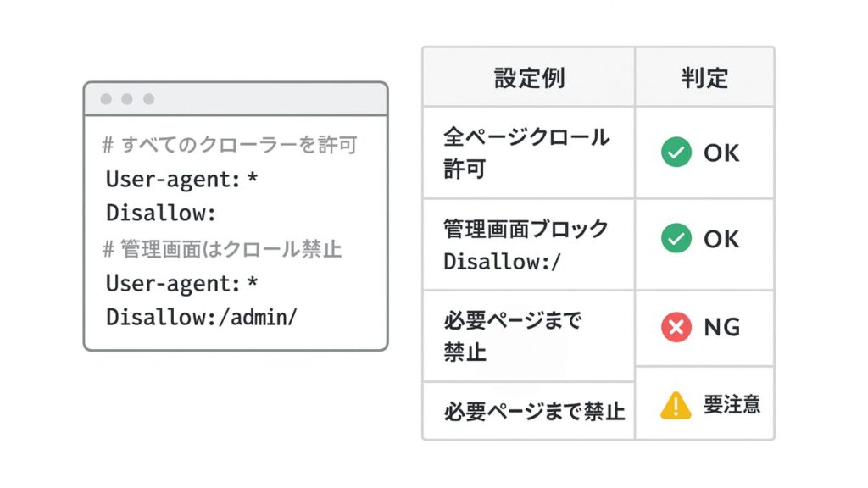
Task: Click OK label in 全ページクロール許可 row
Action: point(721,153)
